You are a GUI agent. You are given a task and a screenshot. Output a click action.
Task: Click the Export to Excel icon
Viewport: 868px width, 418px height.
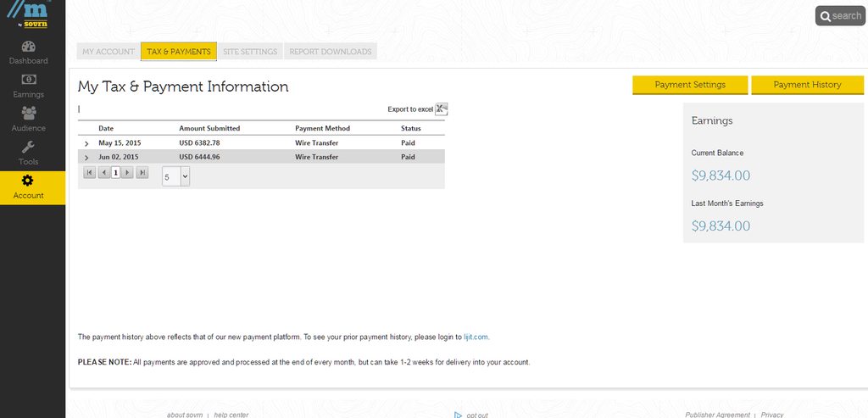[x=441, y=109]
